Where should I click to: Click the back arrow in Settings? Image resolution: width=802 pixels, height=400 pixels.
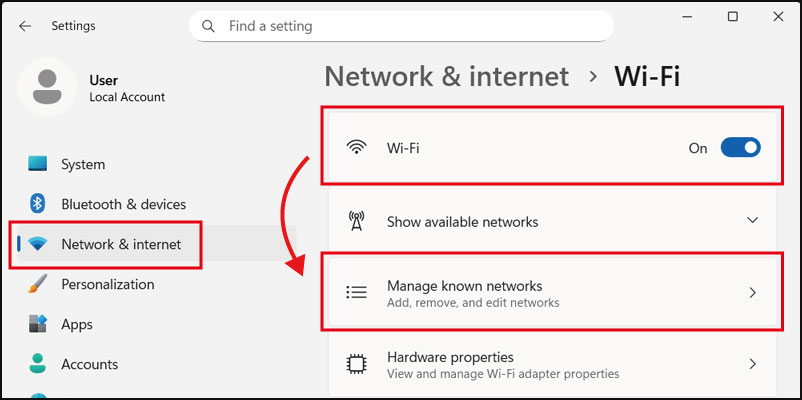point(25,26)
